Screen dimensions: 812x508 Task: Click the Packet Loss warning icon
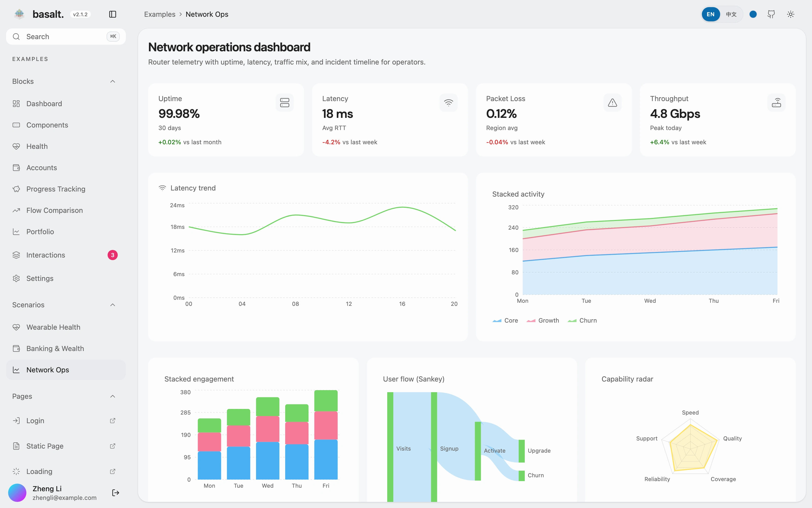point(612,102)
